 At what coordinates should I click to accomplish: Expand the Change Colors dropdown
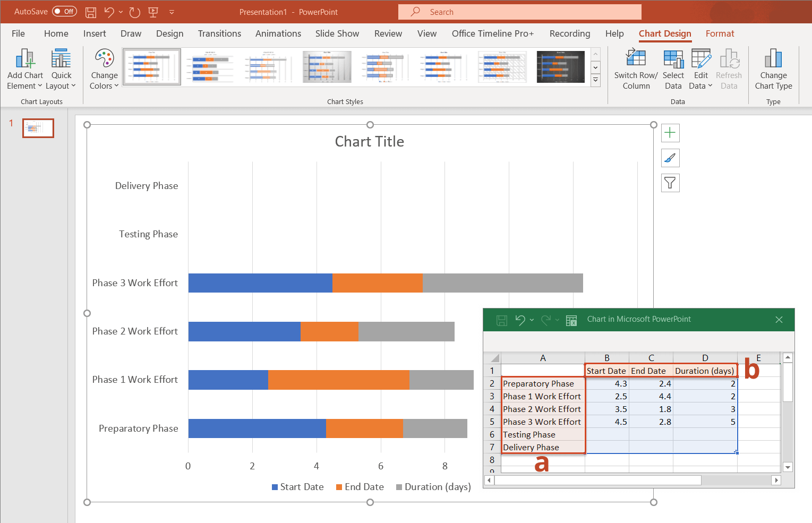point(104,80)
